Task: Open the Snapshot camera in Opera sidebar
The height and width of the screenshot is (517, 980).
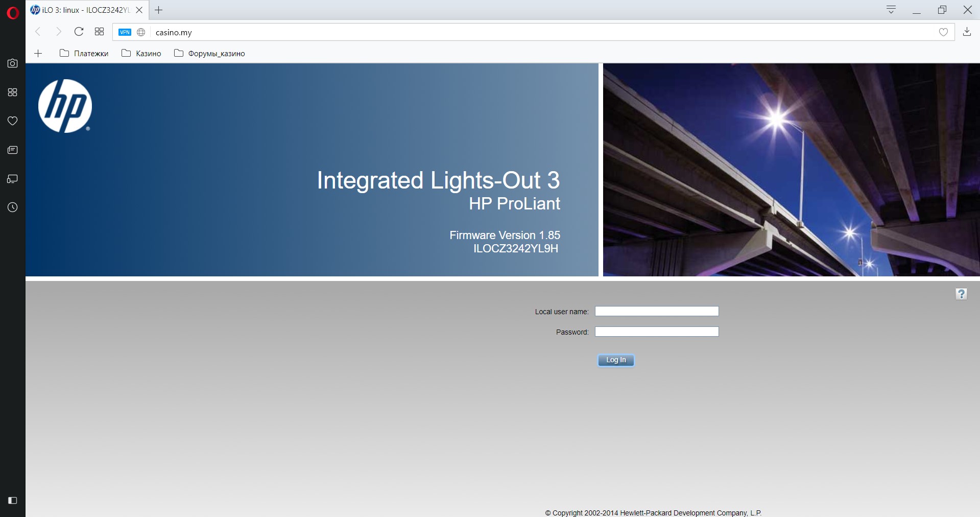Action: [13, 63]
